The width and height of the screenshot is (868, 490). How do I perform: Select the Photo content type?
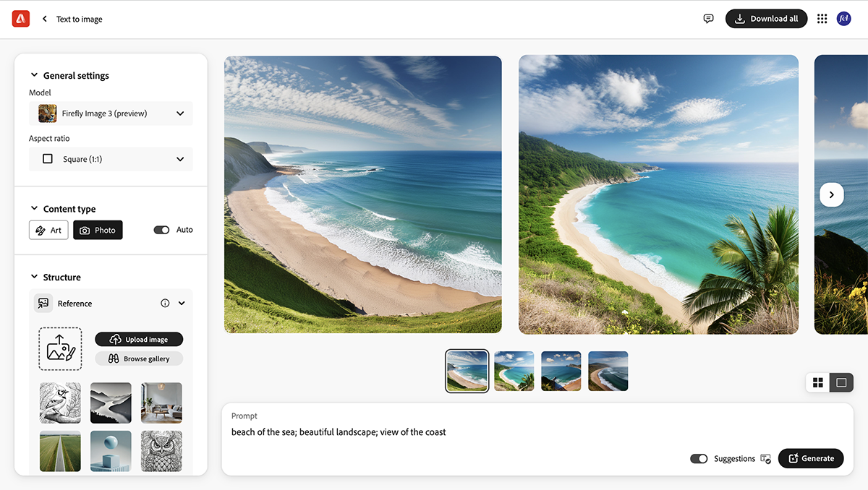(x=98, y=230)
